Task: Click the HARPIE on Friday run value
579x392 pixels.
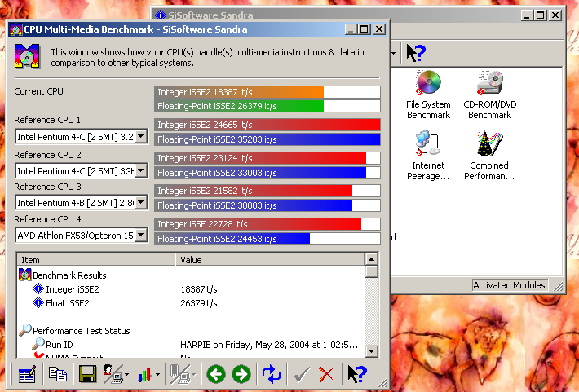Action: pos(269,345)
